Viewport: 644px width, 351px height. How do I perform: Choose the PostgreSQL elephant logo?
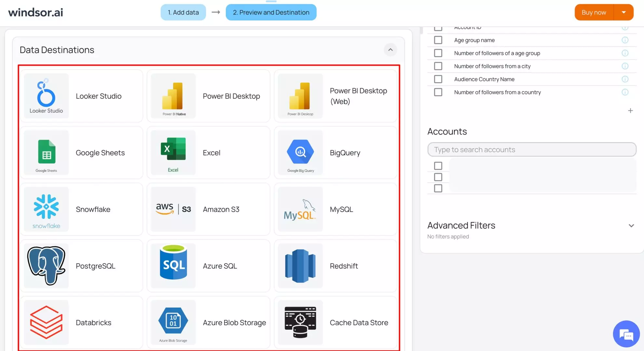46,265
